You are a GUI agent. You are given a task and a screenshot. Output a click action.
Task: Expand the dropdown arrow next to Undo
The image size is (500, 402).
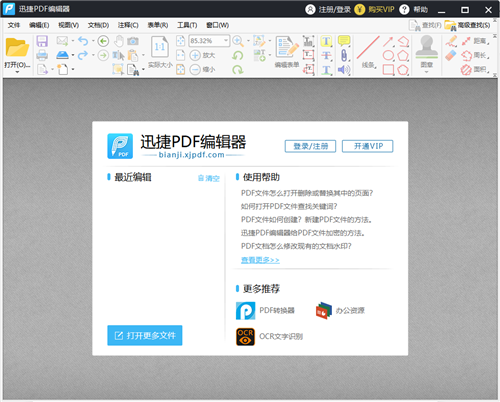tap(93, 41)
